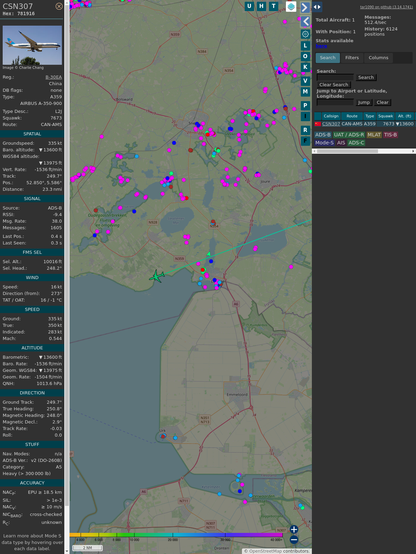Screen dimensions: 416x554
Task: Click the R map sidebar button
Action: [x=305, y=130]
